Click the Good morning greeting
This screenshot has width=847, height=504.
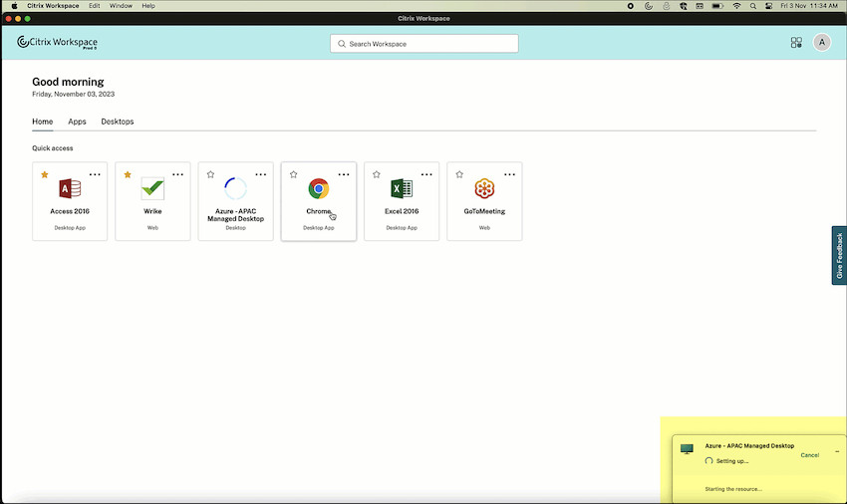pos(68,82)
